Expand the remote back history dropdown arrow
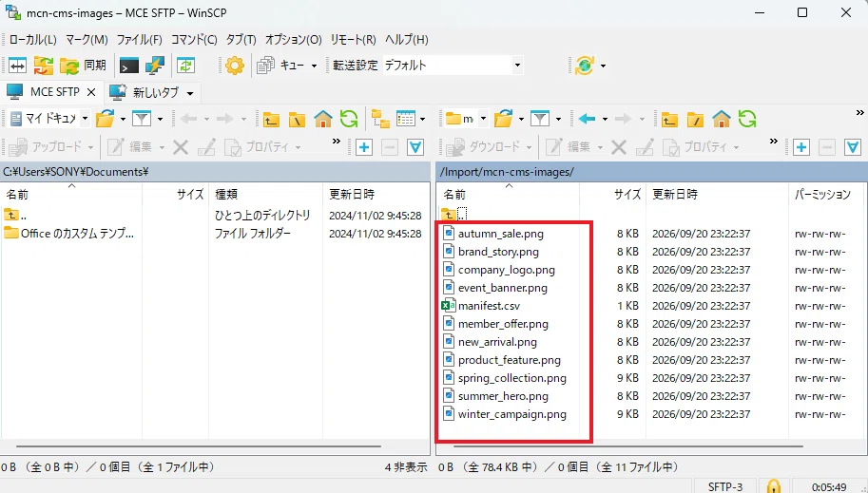This screenshot has width=868, height=493. click(605, 119)
